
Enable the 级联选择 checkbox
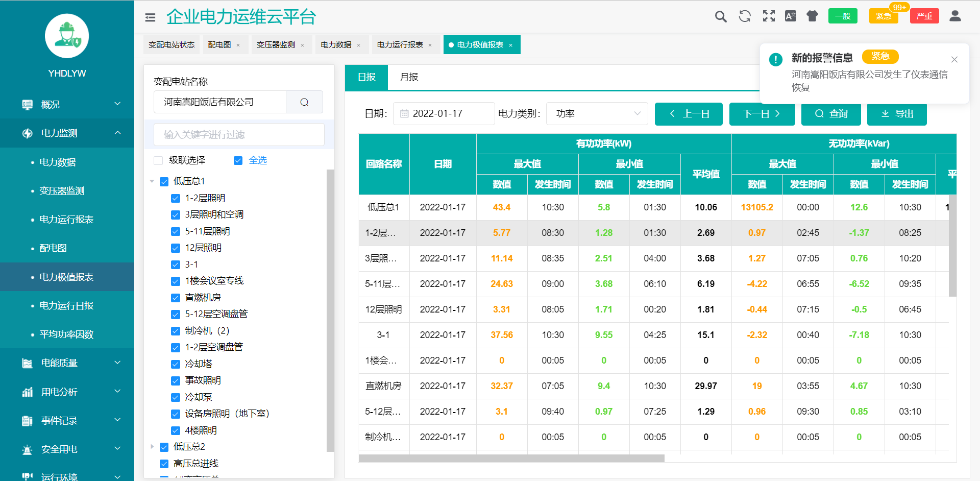click(x=158, y=161)
